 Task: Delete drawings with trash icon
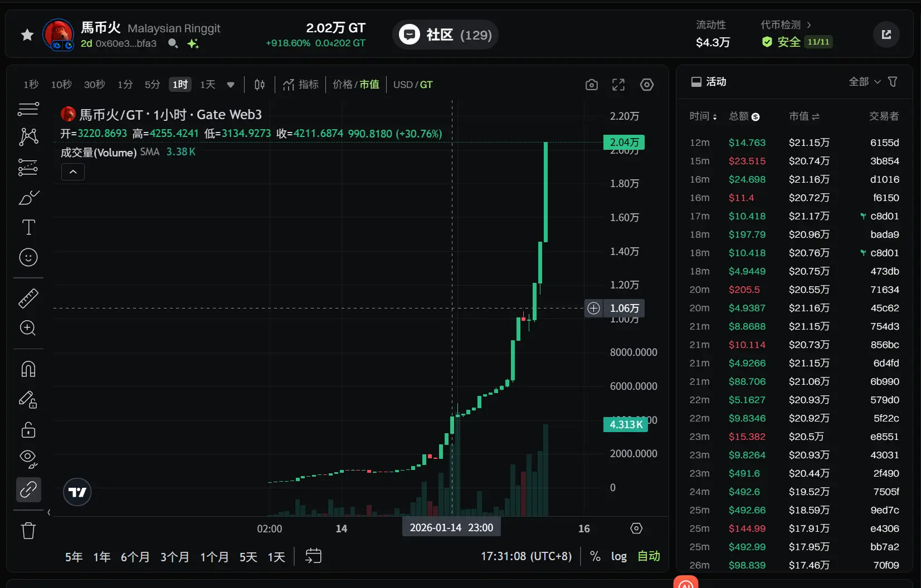[x=28, y=531]
